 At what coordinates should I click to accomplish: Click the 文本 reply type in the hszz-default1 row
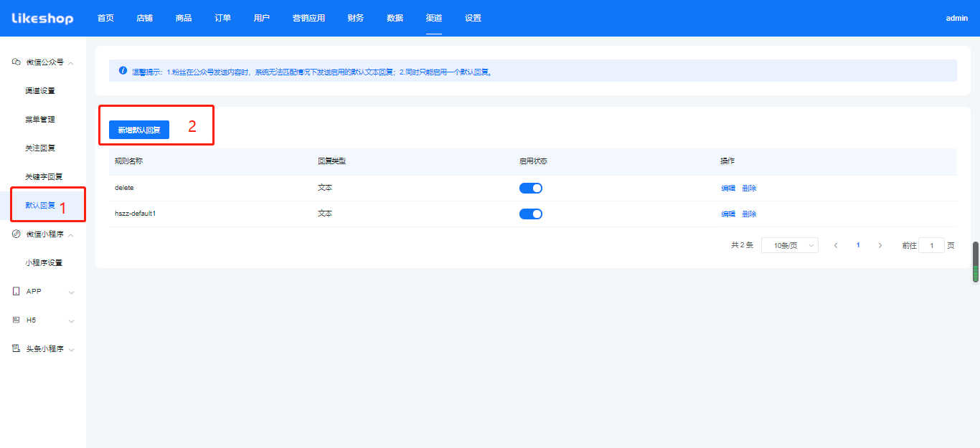pyautogui.click(x=325, y=214)
